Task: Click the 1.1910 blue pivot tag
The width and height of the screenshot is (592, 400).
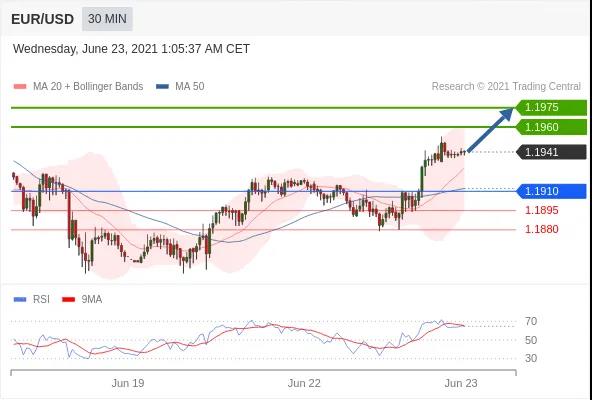Action: click(x=551, y=191)
